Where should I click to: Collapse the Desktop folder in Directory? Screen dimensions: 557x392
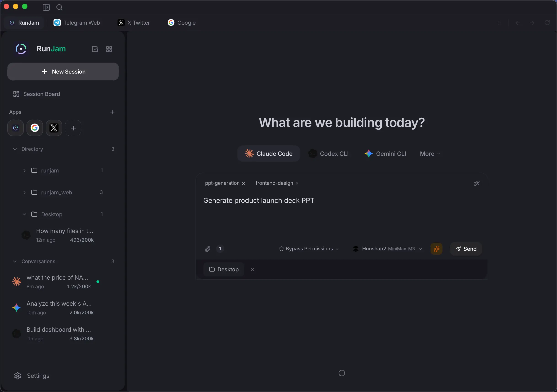pyautogui.click(x=24, y=214)
